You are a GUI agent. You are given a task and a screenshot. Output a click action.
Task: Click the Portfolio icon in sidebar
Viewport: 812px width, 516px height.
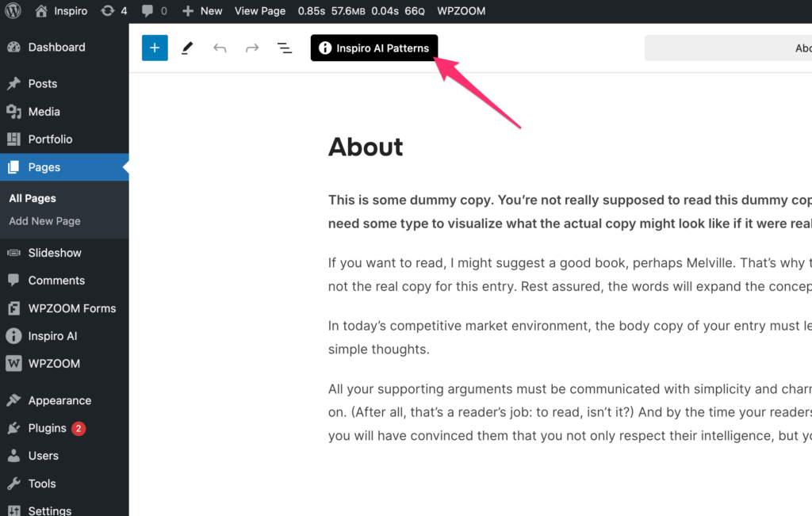(14, 140)
